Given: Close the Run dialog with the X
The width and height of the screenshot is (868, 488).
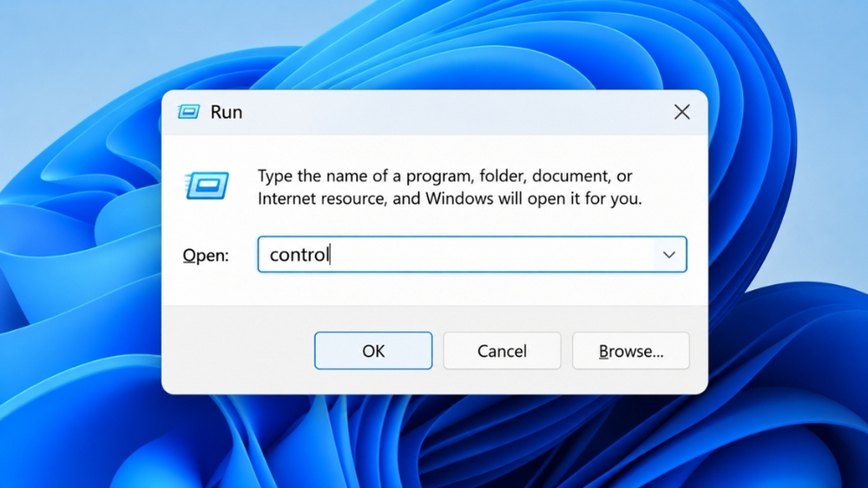Looking at the screenshot, I should 682,112.
